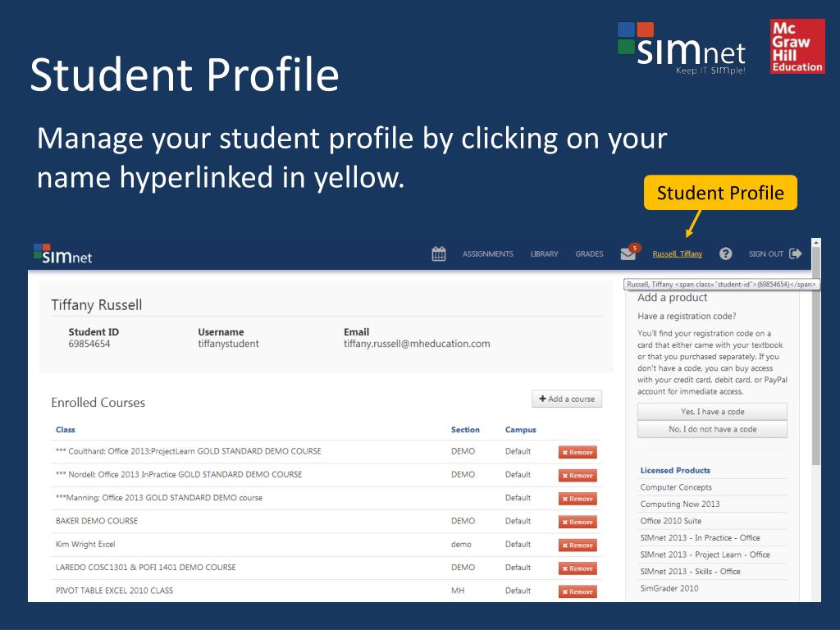The width and height of the screenshot is (840, 630).
Task: Click the Tiffany Russell name heading
Action: click(97, 305)
